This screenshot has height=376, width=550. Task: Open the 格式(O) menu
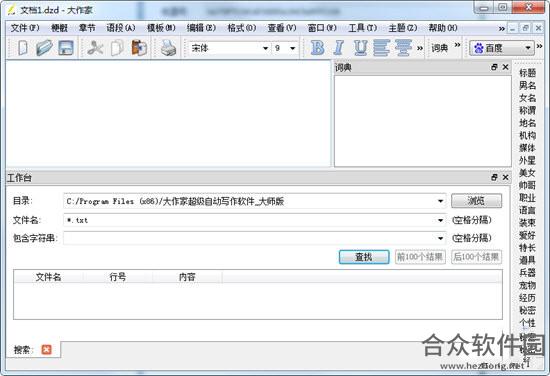click(x=242, y=28)
